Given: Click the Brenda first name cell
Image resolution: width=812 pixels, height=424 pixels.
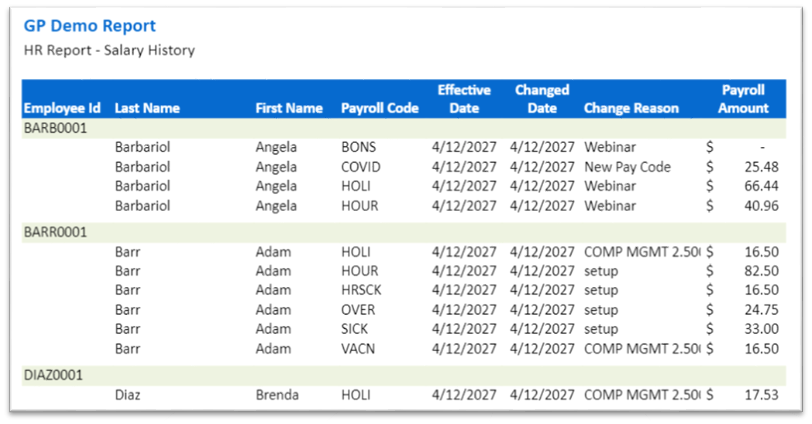Looking at the screenshot, I should tap(277, 395).
